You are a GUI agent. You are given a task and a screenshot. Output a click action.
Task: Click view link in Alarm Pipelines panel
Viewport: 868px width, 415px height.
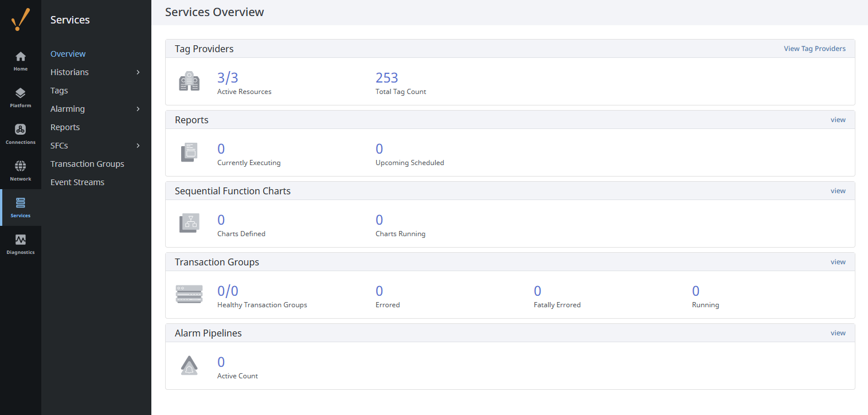[838, 333]
